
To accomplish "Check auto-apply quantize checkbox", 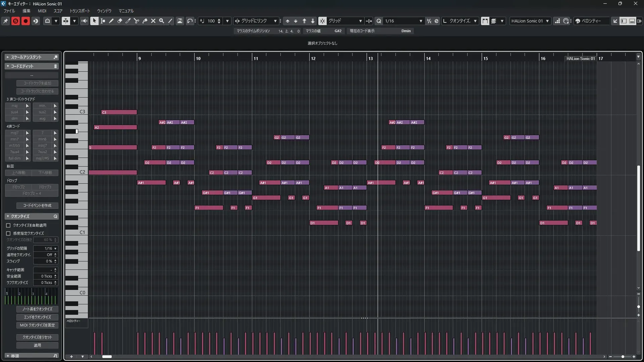I will coord(8,225).
